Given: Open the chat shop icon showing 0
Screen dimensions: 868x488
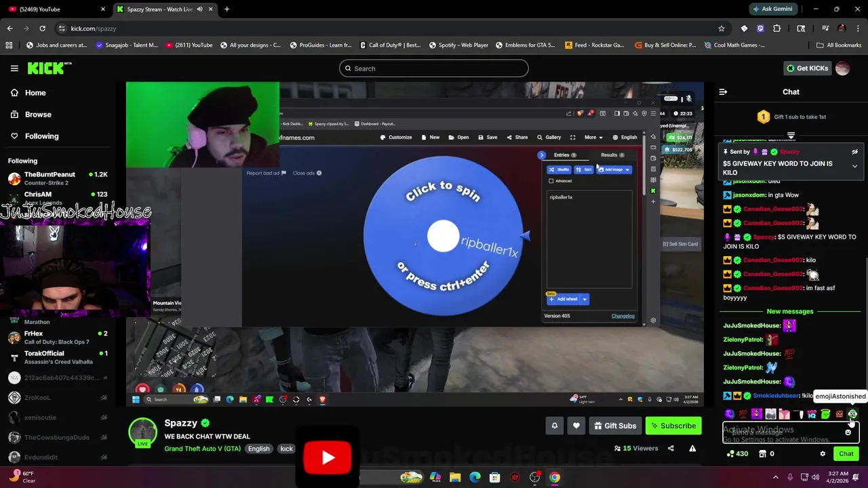Looking at the screenshot, I should (x=766, y=453).
